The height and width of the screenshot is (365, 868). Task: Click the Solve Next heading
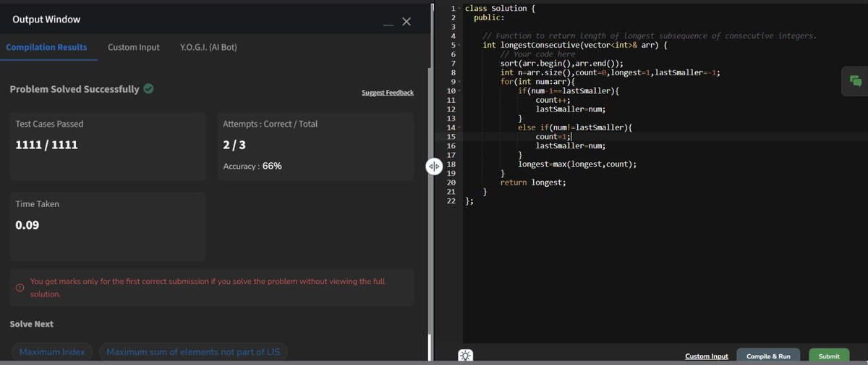pos(32,324)
